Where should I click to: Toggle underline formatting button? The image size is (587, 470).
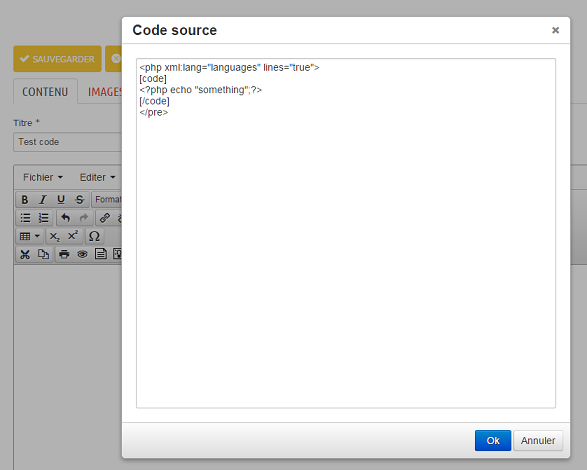point(61,200)
